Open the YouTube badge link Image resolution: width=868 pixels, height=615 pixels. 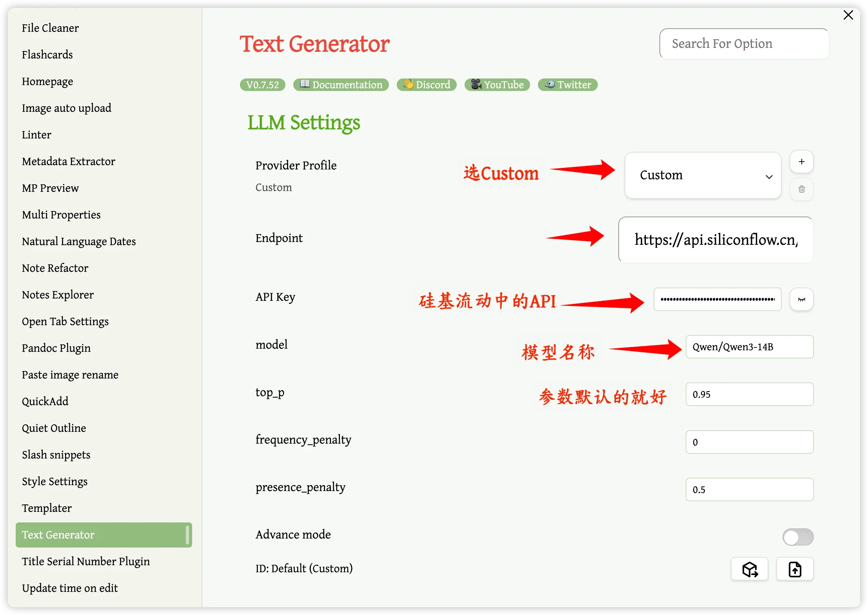click(x=497, y=85)
